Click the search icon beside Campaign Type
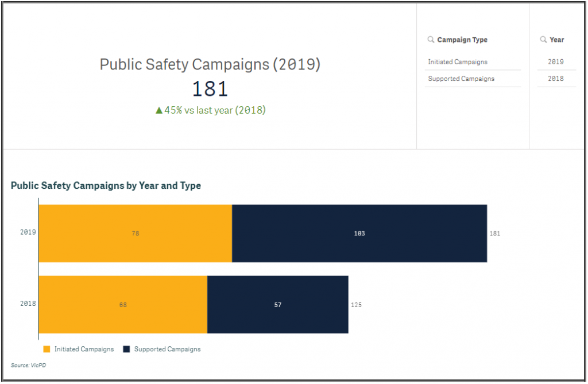This screenshot has height=384, width=588. (x=431, y=40)
